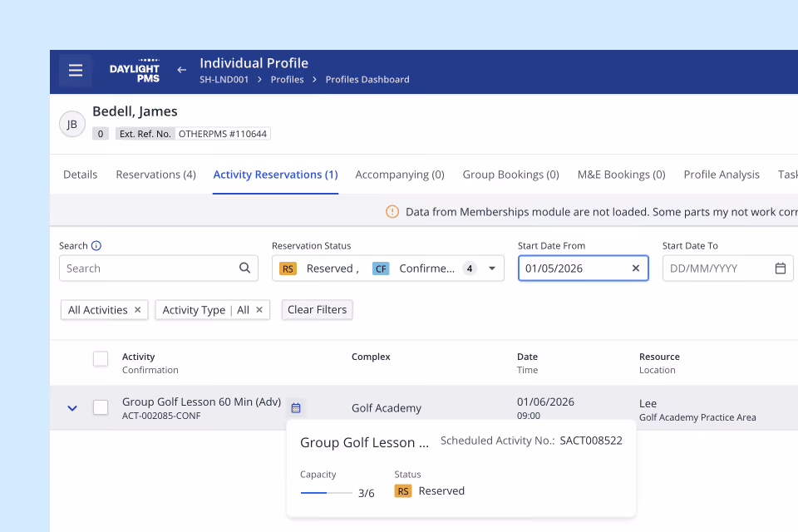Click the Resource column header
Viewport: 798px width, 532px height.
659,357
